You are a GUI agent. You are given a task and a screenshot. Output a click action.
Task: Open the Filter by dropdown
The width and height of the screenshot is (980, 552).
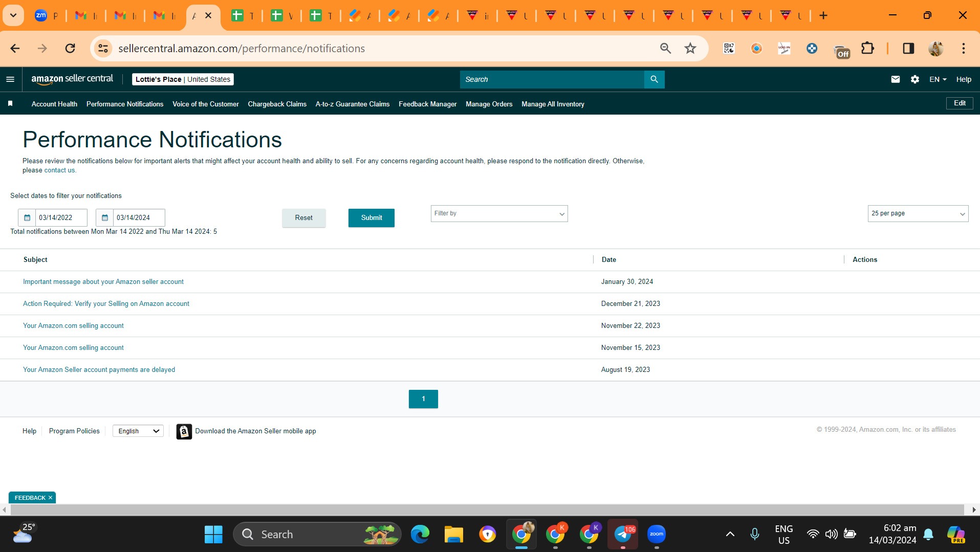coord(499,213)
